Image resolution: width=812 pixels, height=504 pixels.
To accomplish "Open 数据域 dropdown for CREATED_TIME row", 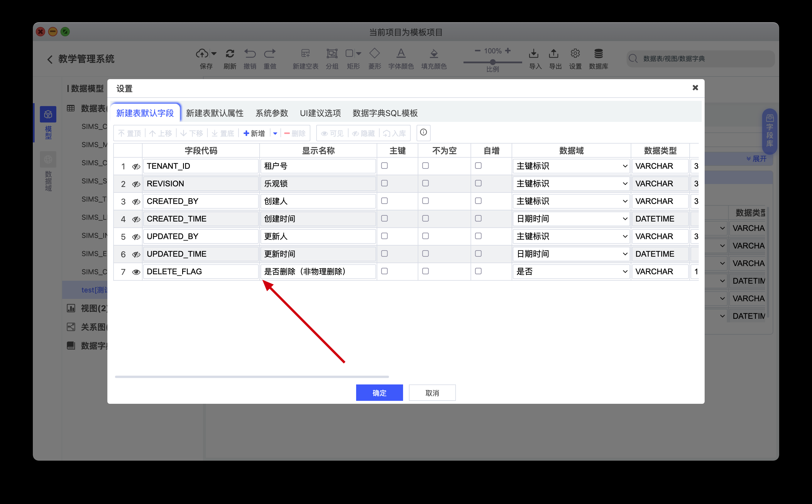I will click(x=571, y=219).
